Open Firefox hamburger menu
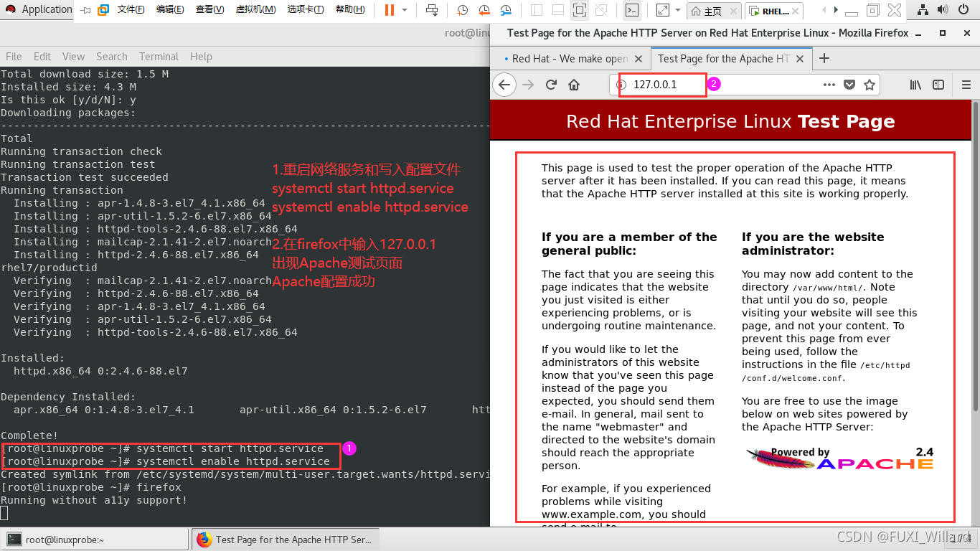The width and height of the screenshot is (980, 551). click(966, 85)
